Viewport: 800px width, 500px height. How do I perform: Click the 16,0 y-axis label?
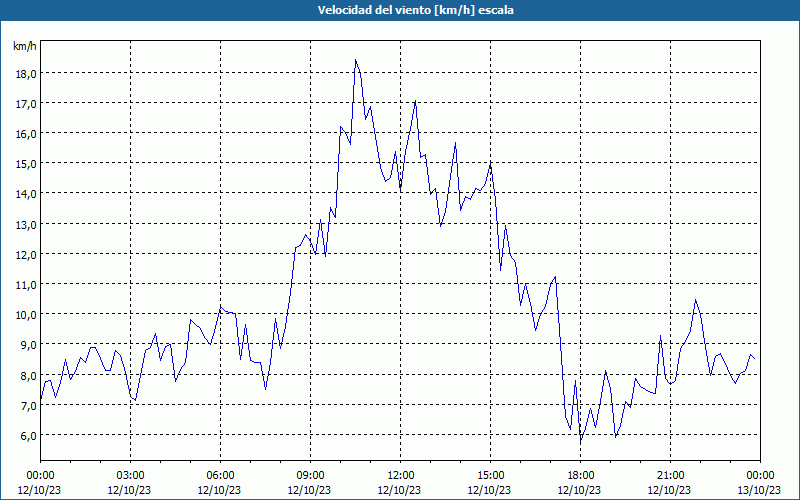(x=26, y=134)
